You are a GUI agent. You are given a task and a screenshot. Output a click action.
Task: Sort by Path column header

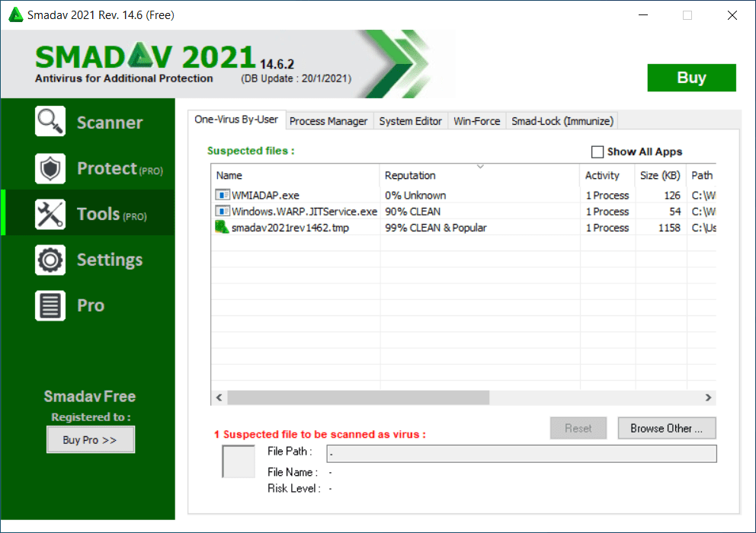coord(702,175)
